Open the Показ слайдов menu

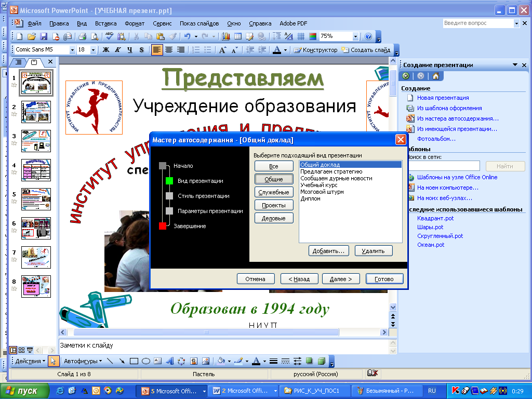click(199, 23)
